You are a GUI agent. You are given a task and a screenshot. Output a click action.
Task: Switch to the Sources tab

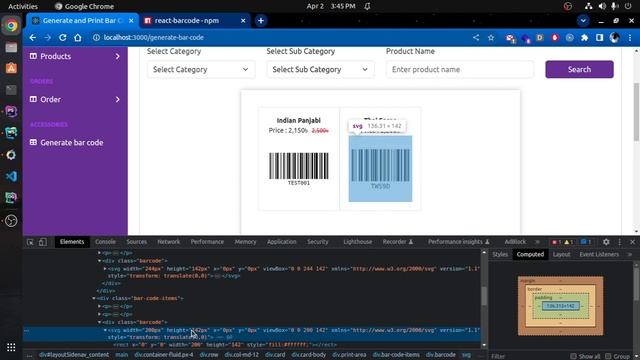click(x=136, y=242)
